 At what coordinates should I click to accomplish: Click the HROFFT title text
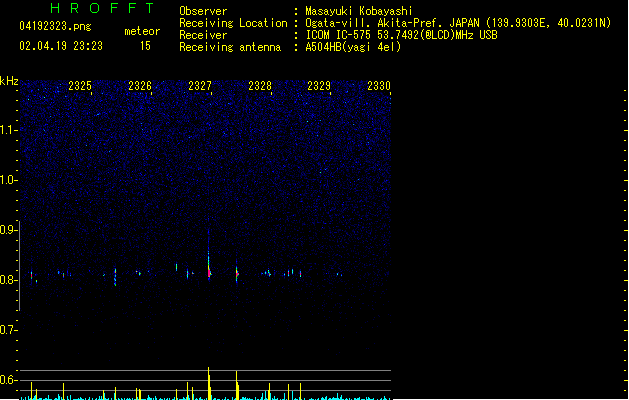tap(102, 8)
